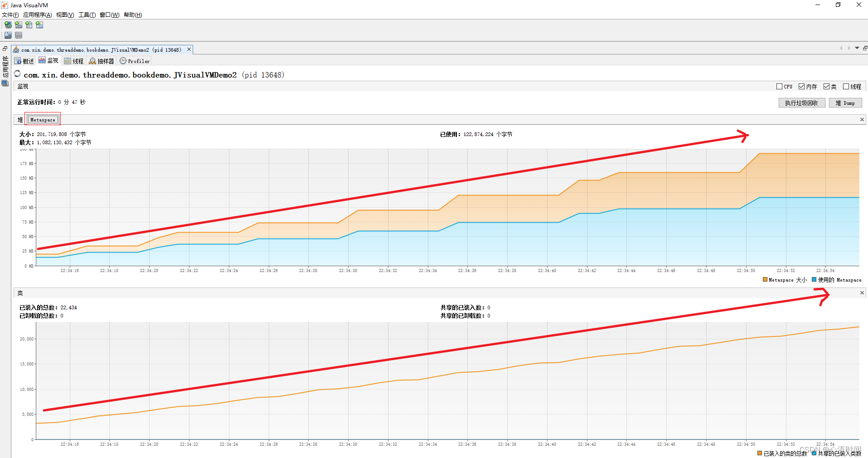Restore down the Java VisualVM window
This screenshot has height=458, width=868.
click(838, 5)
